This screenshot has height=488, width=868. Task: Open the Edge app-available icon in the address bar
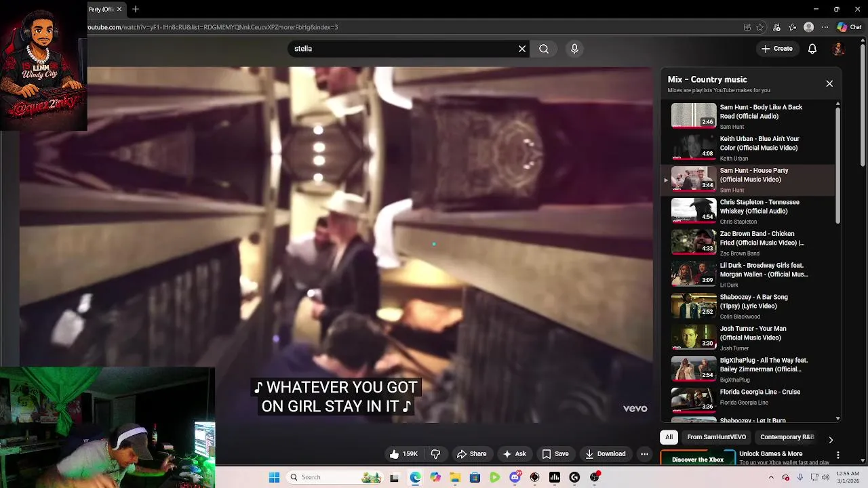pyautogui.click(x=747, y=27)
